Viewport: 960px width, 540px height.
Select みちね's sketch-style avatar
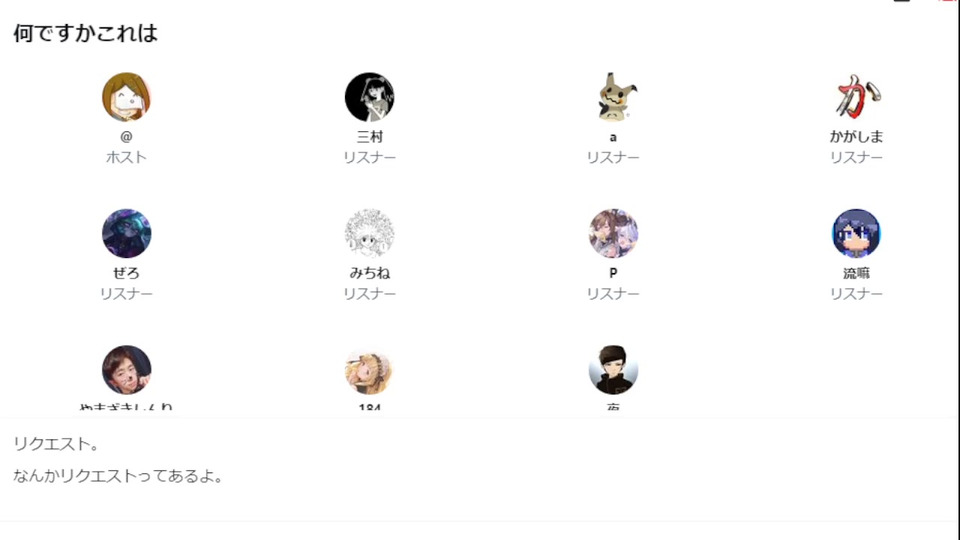point(369,233)
